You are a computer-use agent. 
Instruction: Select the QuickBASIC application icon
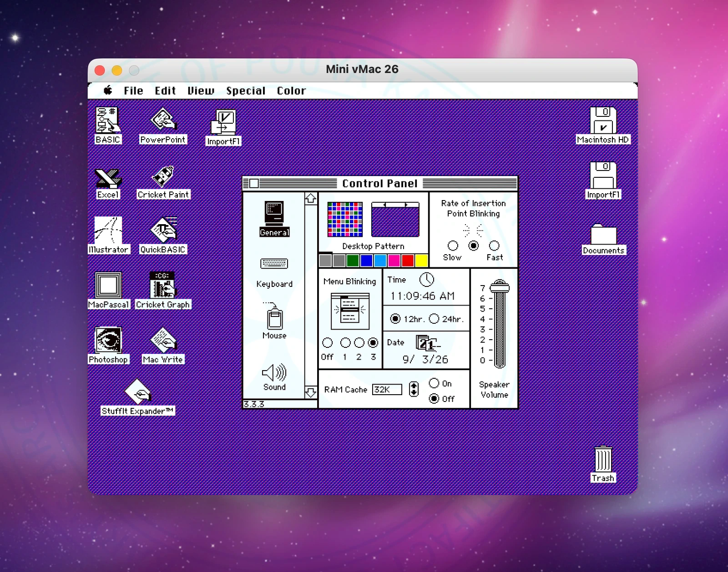pos(163,230)
